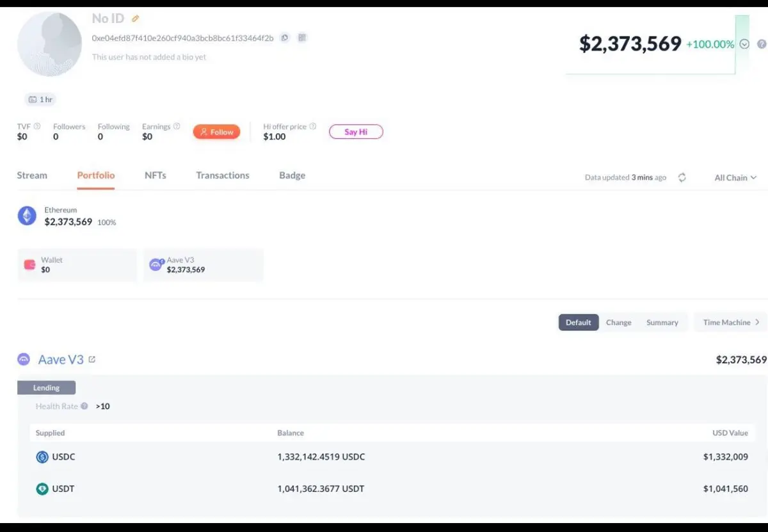Viewport: 768px width, 532px height.
Task: Copy the wallet address
Action: coord(285,38)
